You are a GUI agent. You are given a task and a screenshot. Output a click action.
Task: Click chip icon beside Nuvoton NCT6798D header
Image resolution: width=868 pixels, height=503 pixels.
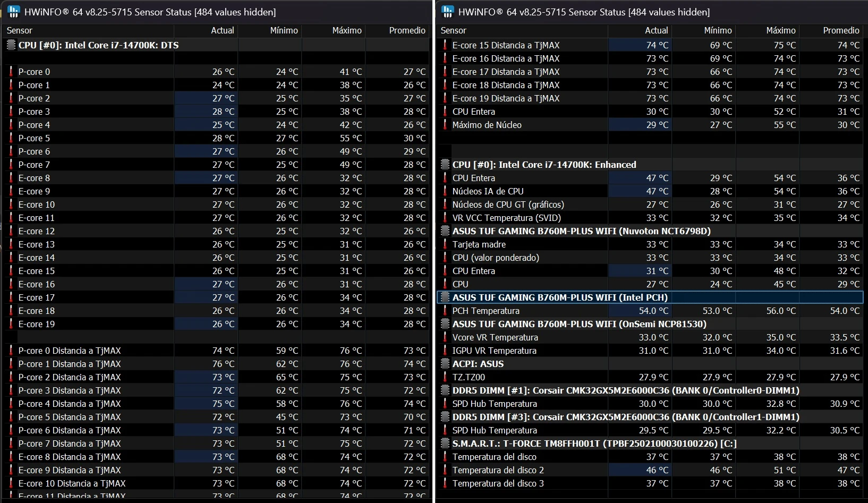pyautogui.click(x=445, y=231)
